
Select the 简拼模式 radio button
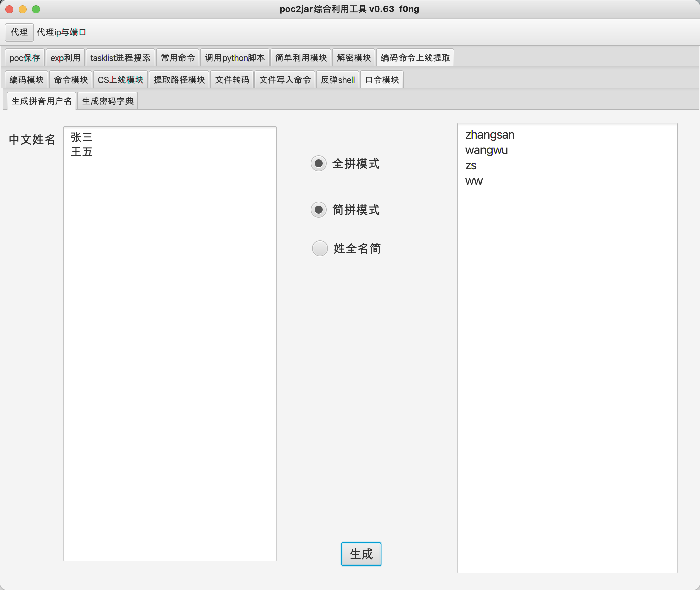pyautogui.click(x=319, y=210)
